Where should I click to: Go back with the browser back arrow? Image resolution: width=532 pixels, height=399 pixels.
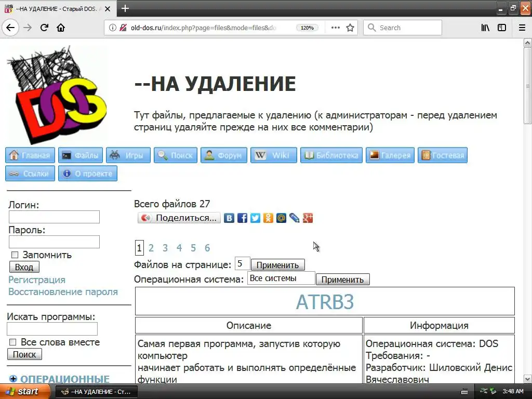pyautogui.click(x=10, y=28)
